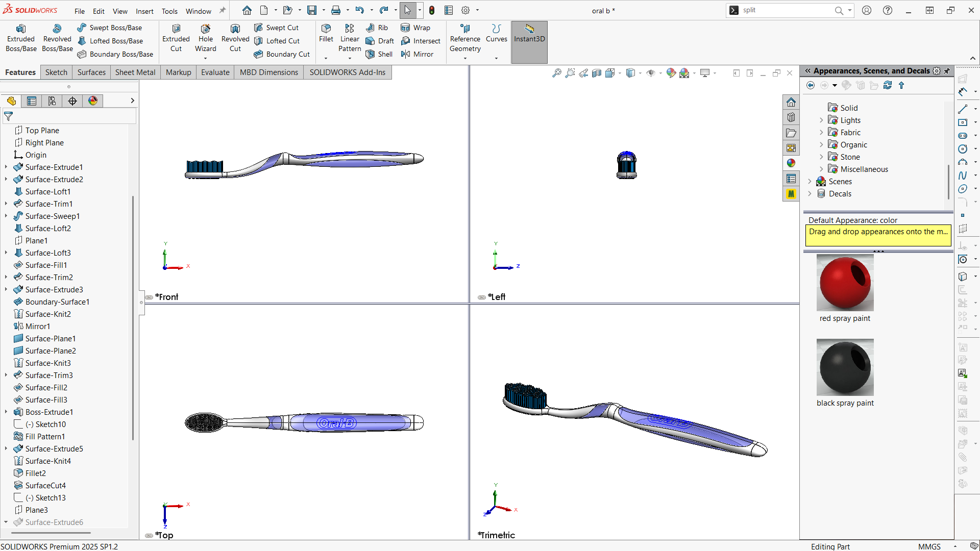
Task: Open the Hole Wizard tool
Action: click(x=206, y=38)
